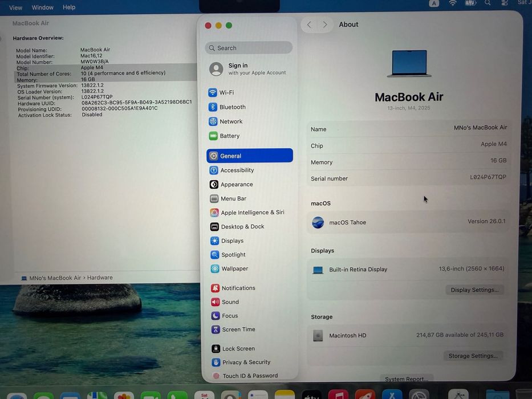Screen dimensions: 532x399
Task: Open Touch ID & Password settings
Action: 245,376
